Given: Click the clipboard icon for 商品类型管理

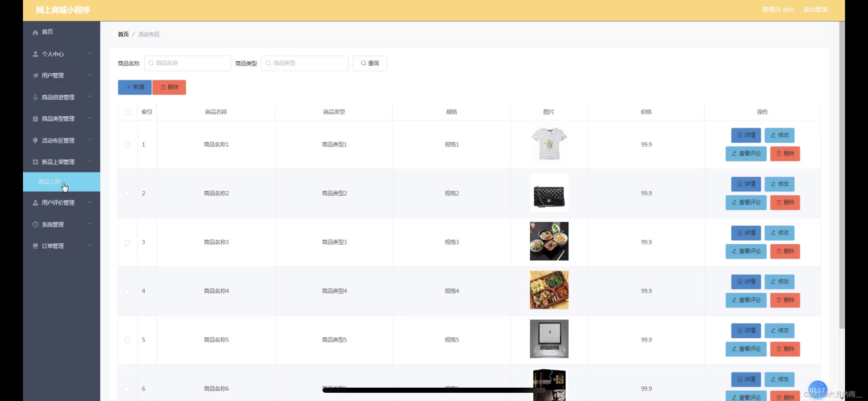Looking at the screenshot, I should (35, 119).
